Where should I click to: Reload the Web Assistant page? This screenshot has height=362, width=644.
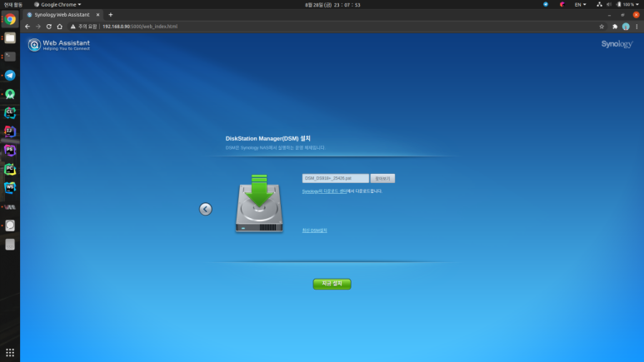49,27
